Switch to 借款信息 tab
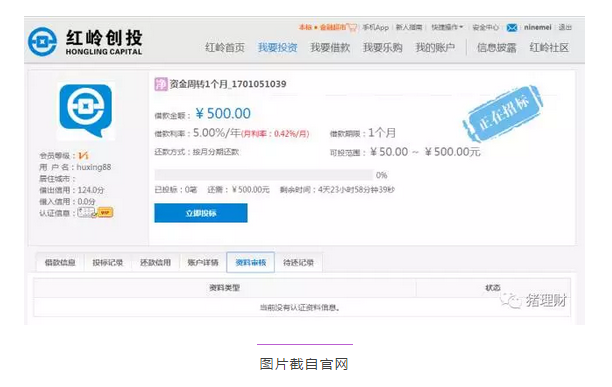Image resolution: width=612 pixels, height=387 pixels. [60, 263]
